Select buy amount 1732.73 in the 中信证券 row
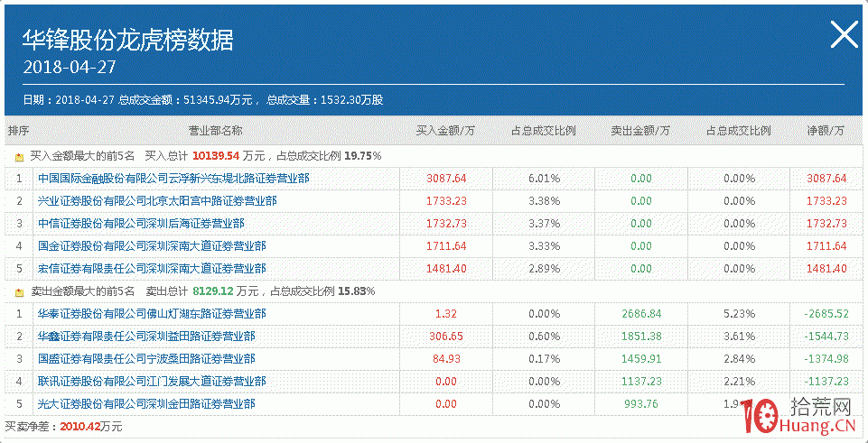 [447, 224]
